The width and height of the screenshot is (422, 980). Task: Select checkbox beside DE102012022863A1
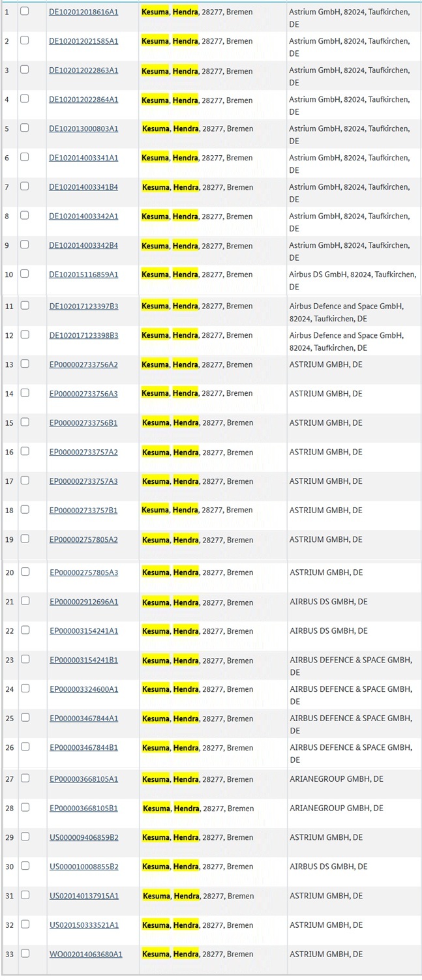(24, 69)
